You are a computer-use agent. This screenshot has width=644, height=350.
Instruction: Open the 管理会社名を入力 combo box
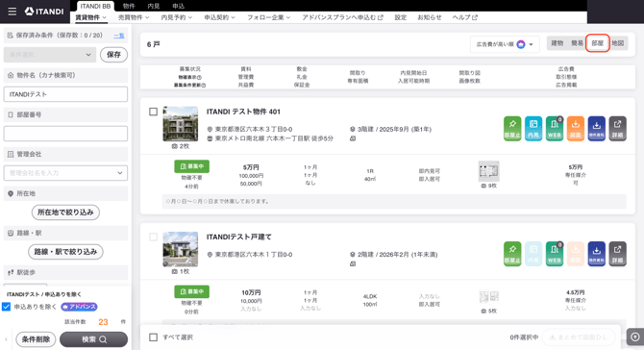tap(65, 173)
